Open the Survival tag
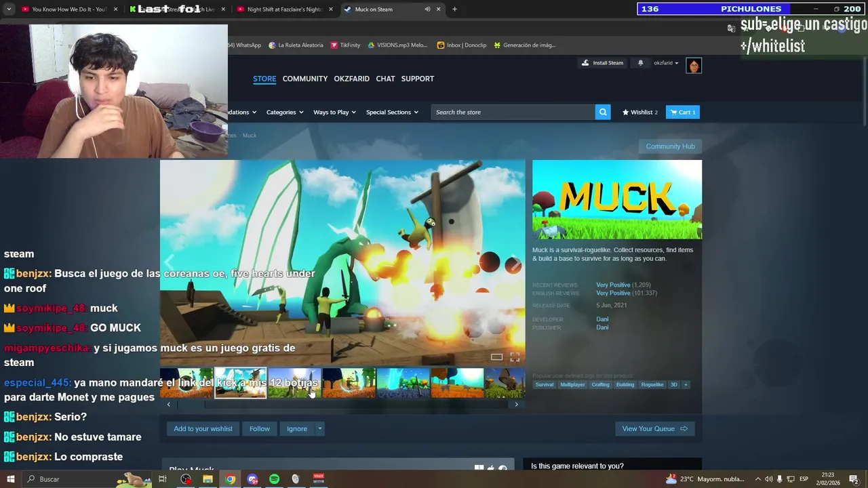The image size is (868, 488). 544,384
